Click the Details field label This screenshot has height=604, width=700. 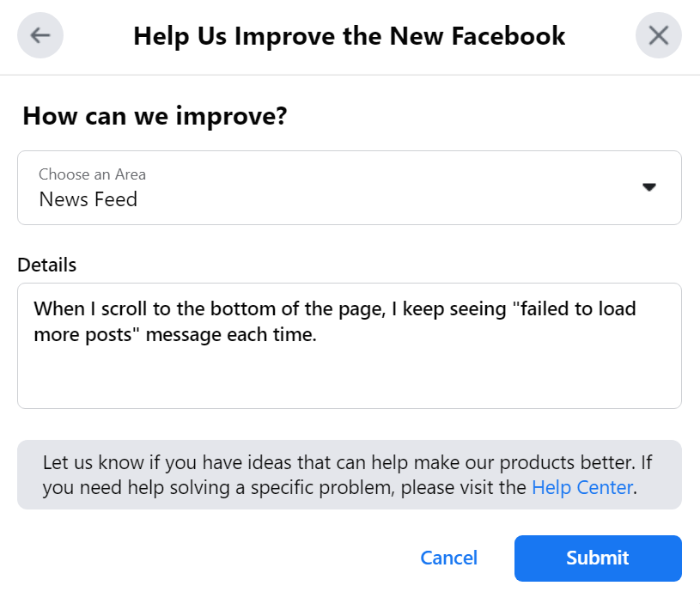pyautogui.click(x=47, y=265)
